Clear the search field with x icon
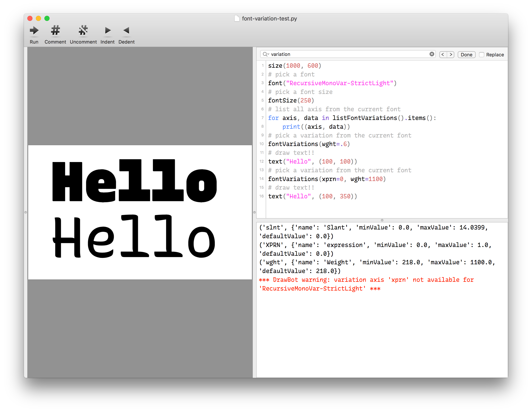The width and height of the screenshot is (532, 412). 432,54
